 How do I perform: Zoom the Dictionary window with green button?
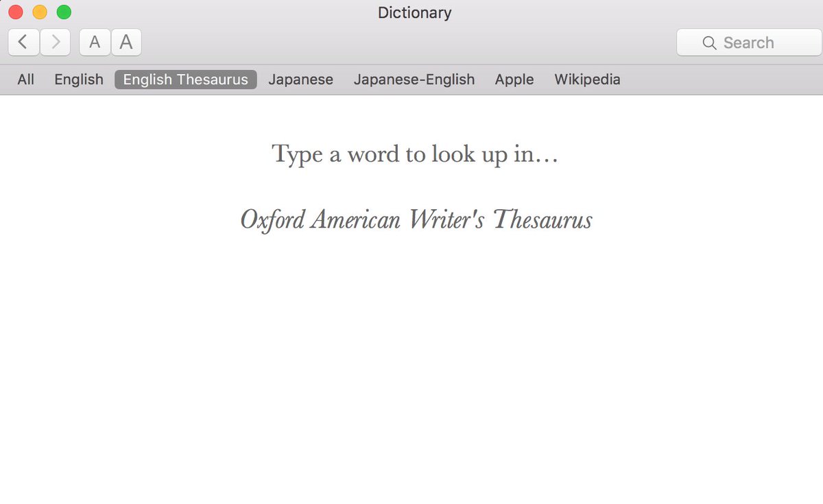click(x=64, y=12)
